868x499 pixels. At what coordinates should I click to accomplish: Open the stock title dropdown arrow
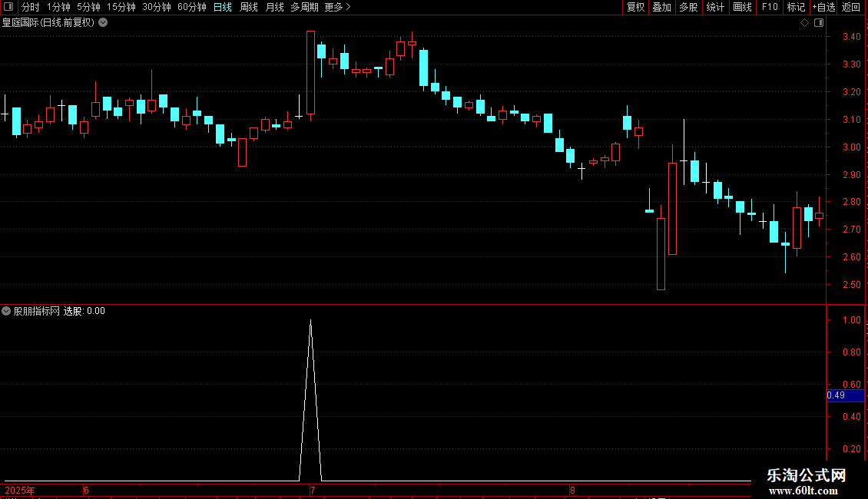[x=103, y=23]
